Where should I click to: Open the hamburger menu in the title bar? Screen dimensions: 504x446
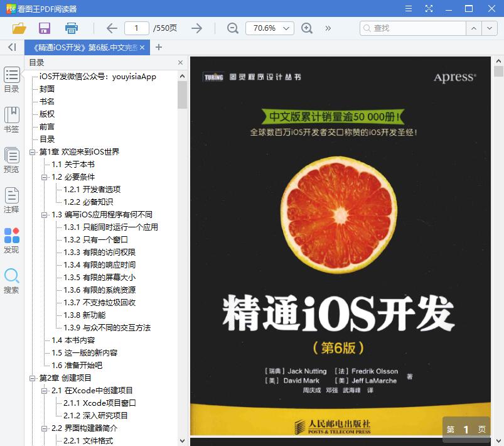407,8
